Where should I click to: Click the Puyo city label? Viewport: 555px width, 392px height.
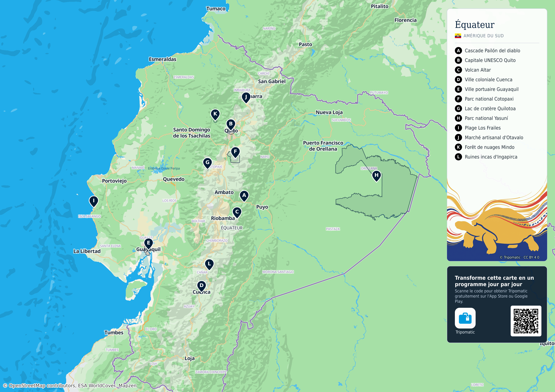coord(262,207)
